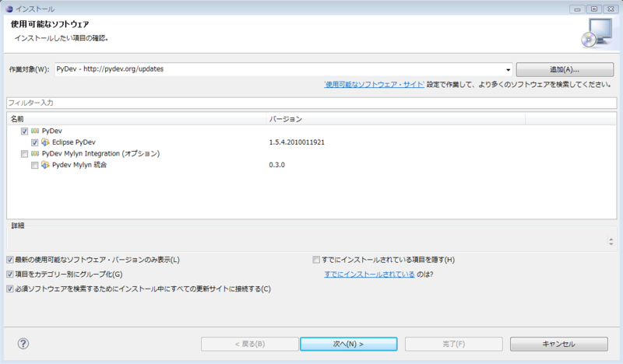
Task: Click the Eclipse PyDev feature icon
Action: point(45,142)
